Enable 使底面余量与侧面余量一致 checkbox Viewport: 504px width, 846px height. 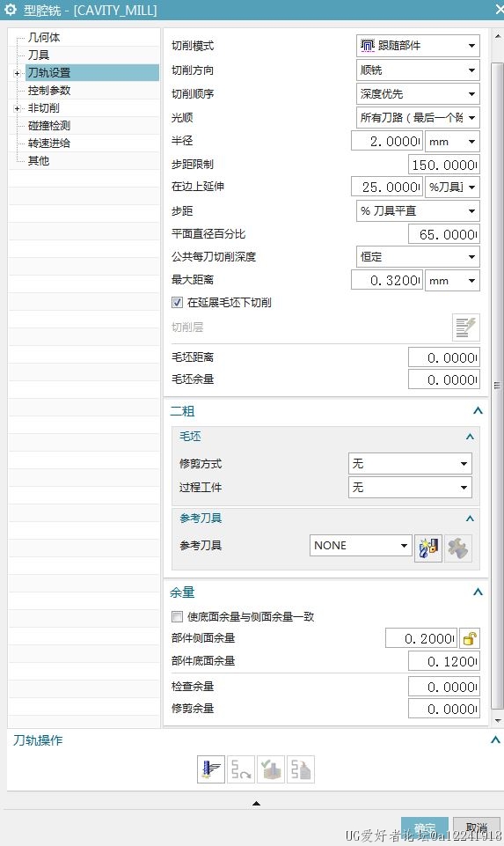point(177,616)
